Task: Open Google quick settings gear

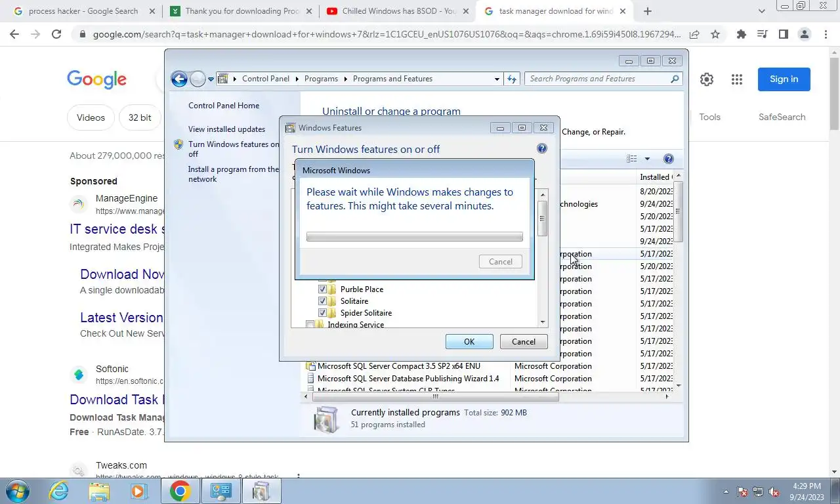Action: click(x=707, y=79)
